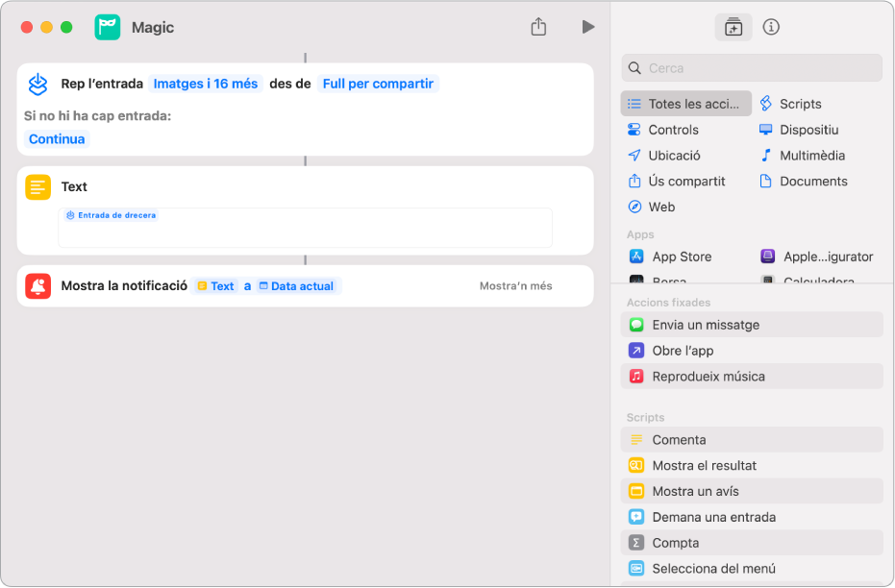Click the search magnifier icon
The image size is (895, 588).
pos(634,68)
